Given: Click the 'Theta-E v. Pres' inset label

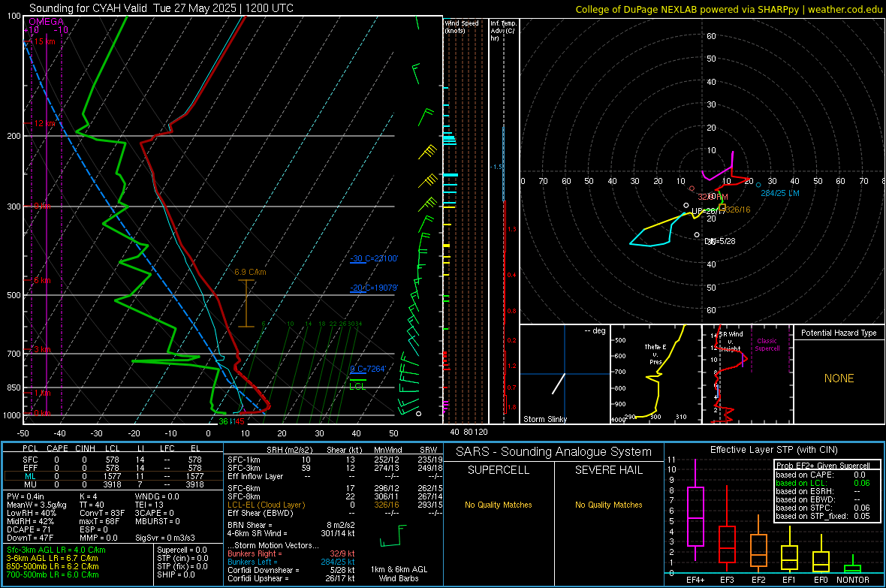Looking at the screenshot, I should [x=655, y=354].
